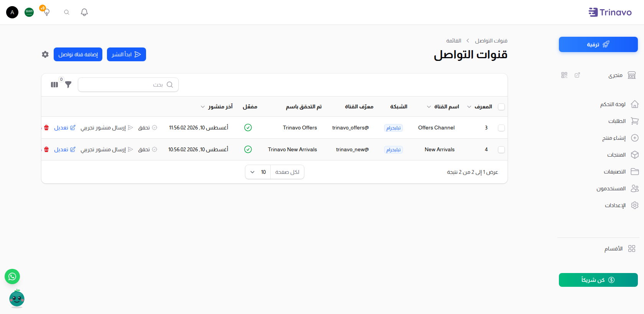Click the trinavo_new@ cell
The image size is (644, 314).
(352, 149)
